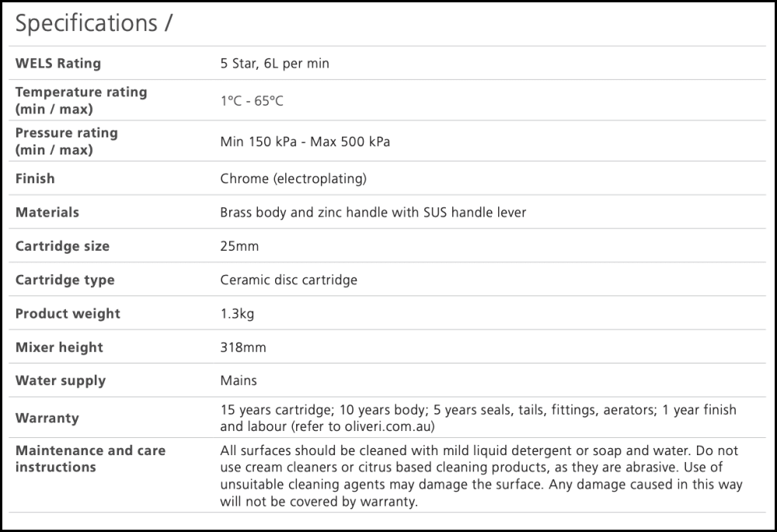
Task: Click the Materials row label
Action: click(47, 212)
